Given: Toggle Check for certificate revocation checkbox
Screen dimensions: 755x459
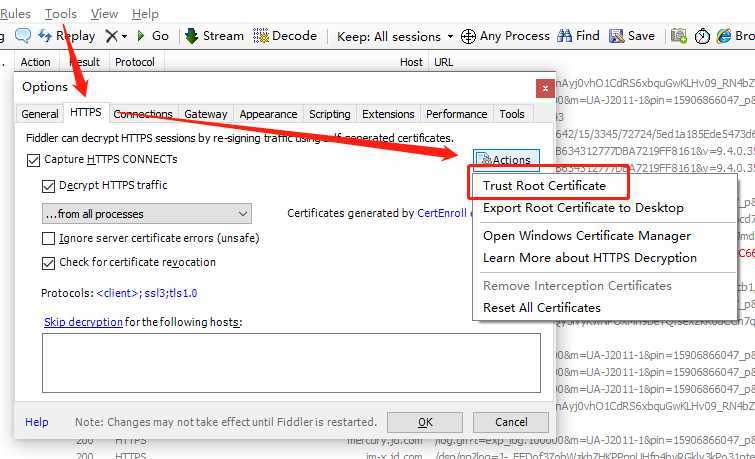Looking at the screenshot, I should click(x=48, y=263).
